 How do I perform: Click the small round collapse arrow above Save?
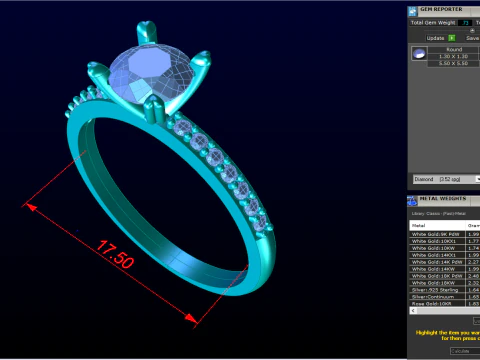pos(472,31)
